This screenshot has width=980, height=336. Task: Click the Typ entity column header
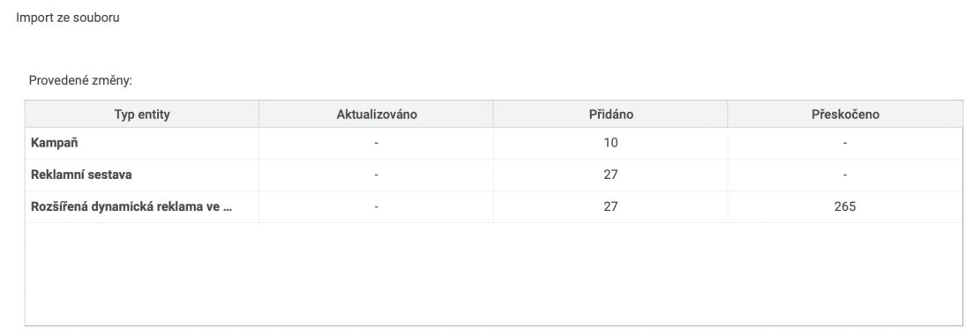[x=142, y=115]
